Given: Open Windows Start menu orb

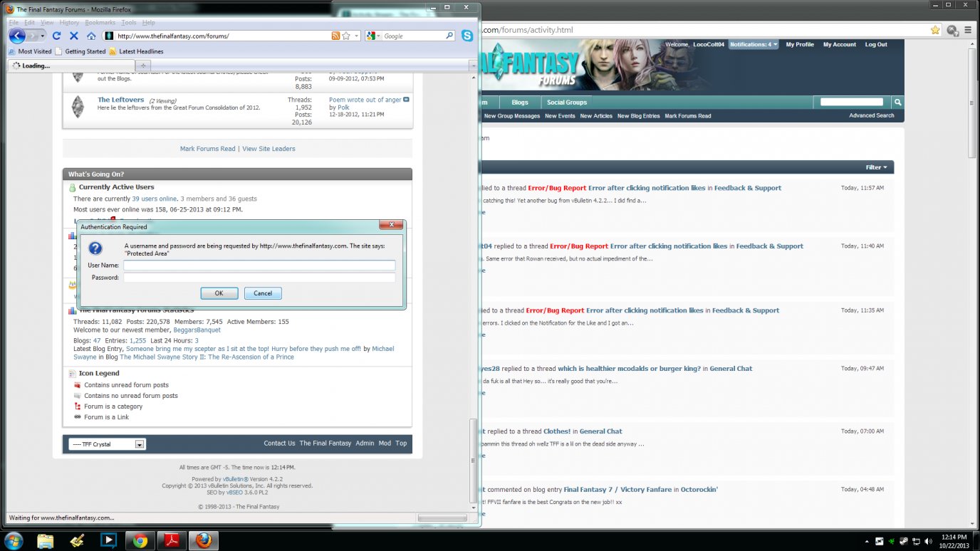Looking at the screenshot, I should point(15,540).
